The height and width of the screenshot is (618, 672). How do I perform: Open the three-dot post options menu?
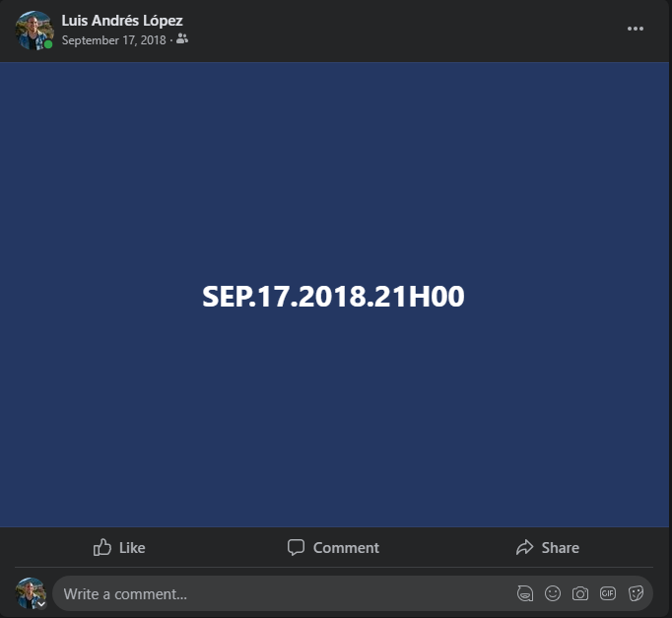tap(636, 29)
